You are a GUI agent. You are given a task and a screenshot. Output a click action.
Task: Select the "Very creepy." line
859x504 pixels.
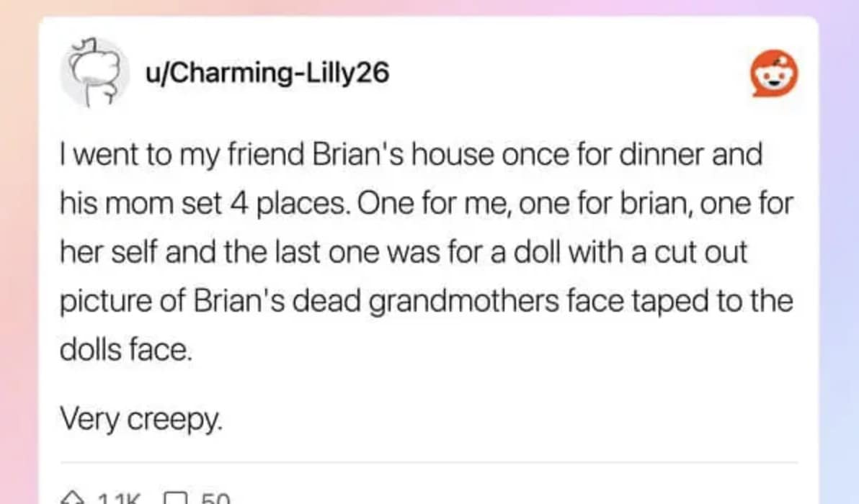point(141,418)
